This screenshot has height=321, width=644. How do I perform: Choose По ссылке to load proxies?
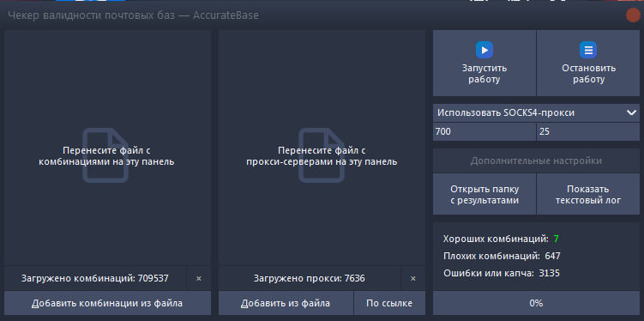(389, 303)
